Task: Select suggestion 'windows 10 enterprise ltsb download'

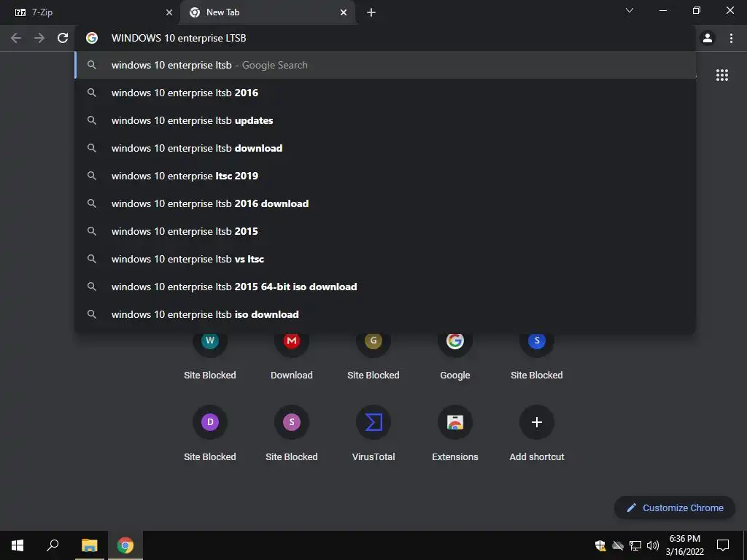Action: (x=385, y=148)
